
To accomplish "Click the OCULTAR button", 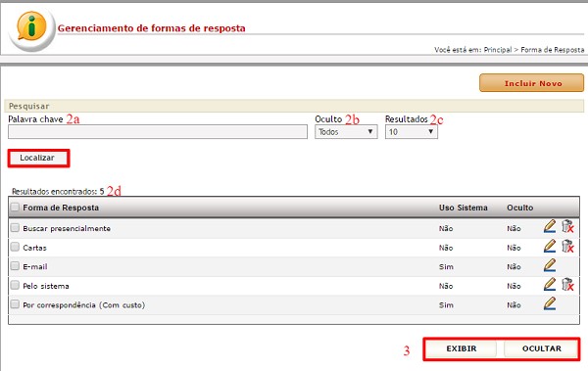I will tap(541, 348).
